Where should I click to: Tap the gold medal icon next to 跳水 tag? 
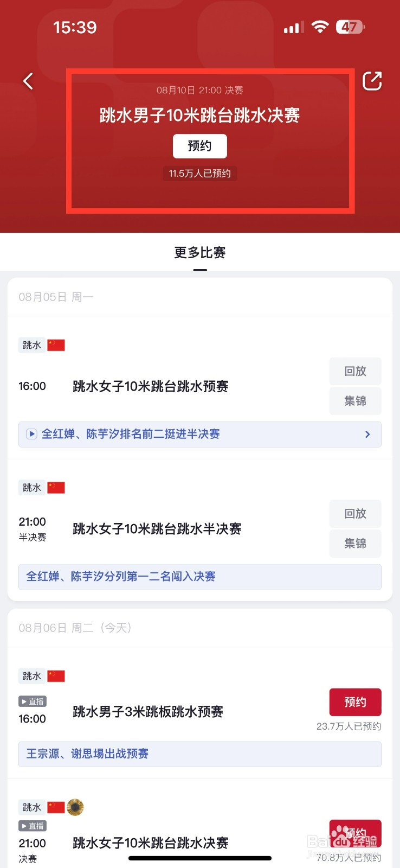click(x=75, y=807)
